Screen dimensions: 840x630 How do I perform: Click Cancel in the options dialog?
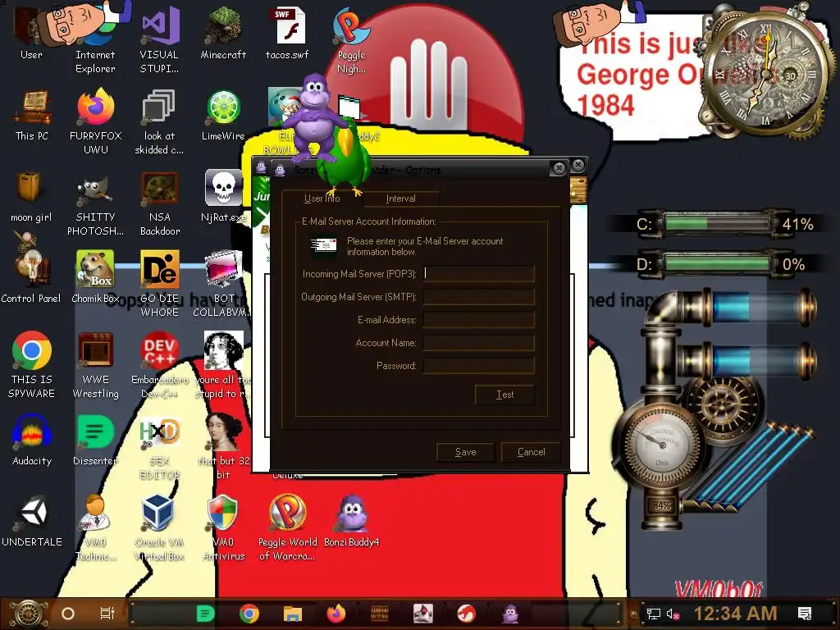click(x=531, y=452)
